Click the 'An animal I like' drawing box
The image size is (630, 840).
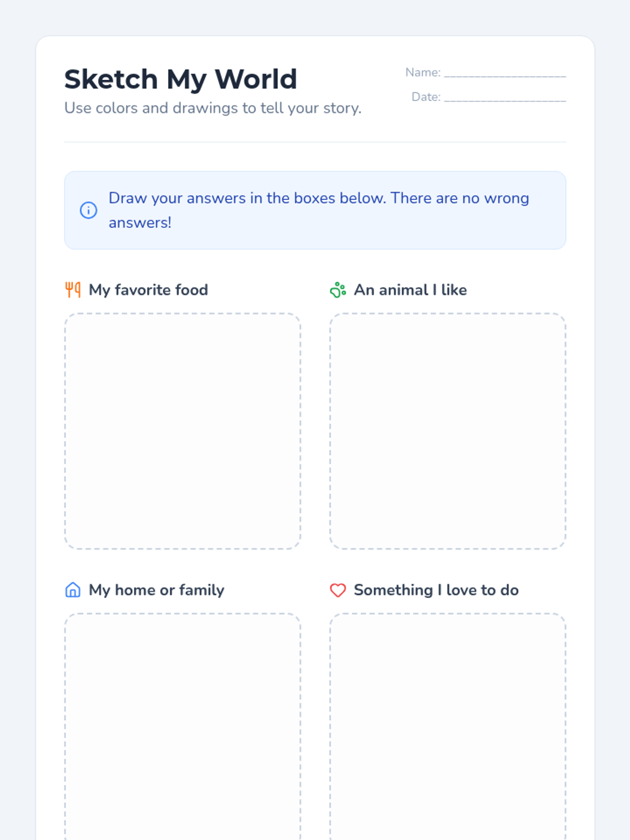tap(448, 431)
